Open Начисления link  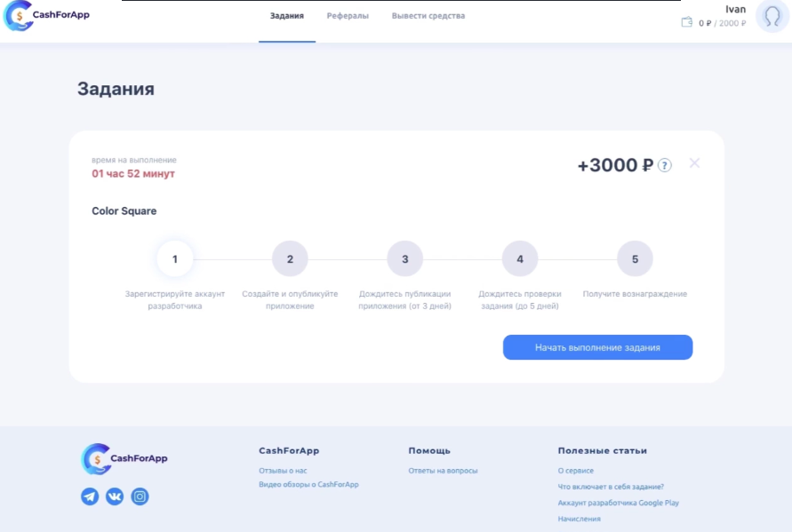click(x=579, y=519)
